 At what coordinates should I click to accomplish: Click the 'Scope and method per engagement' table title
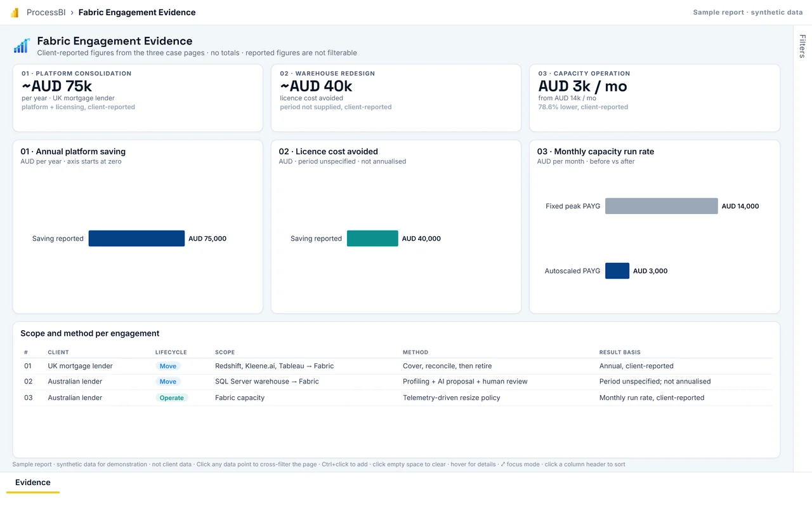(x=90, y=333)
